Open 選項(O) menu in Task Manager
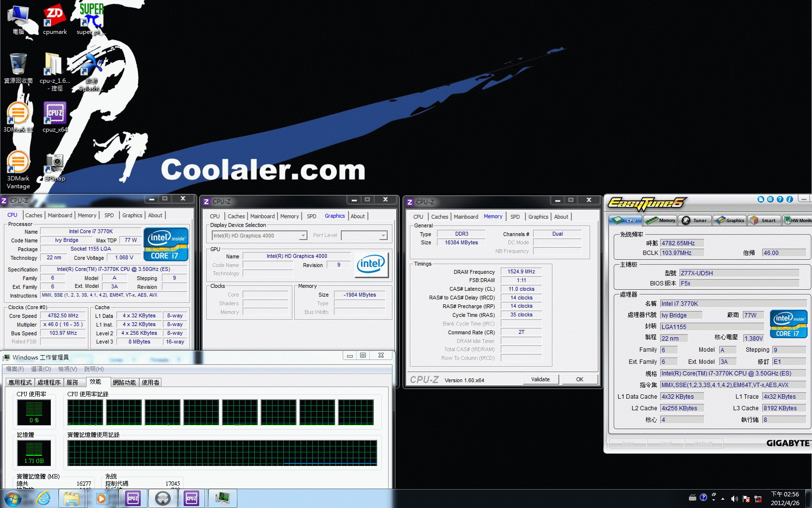Viewport: 812px width, 508px height. click(41, 369)
